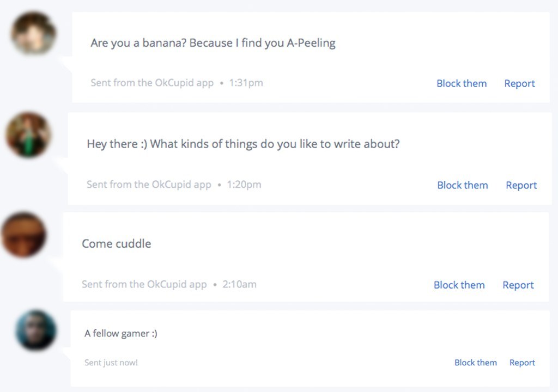This screenshot has width=558, height=392.
Task: Block the "Come cuddle" sender
Action: (459, 285)
